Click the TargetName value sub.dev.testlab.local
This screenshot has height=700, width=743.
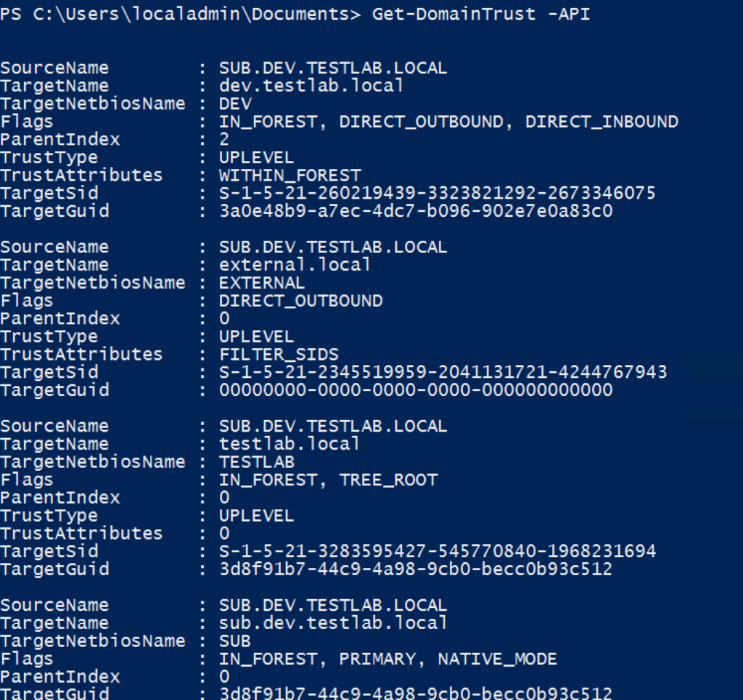click(332, 623)
